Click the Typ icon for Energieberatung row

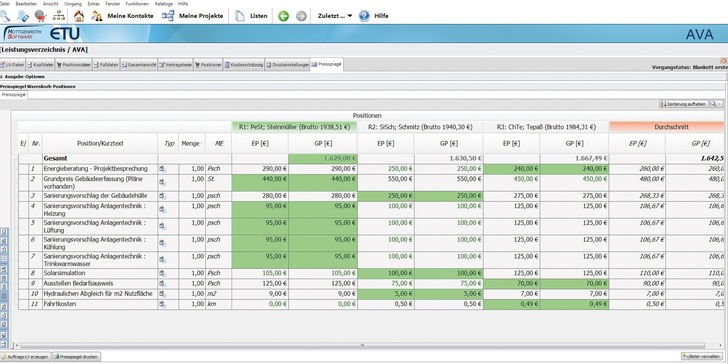(x=162, y=169)
